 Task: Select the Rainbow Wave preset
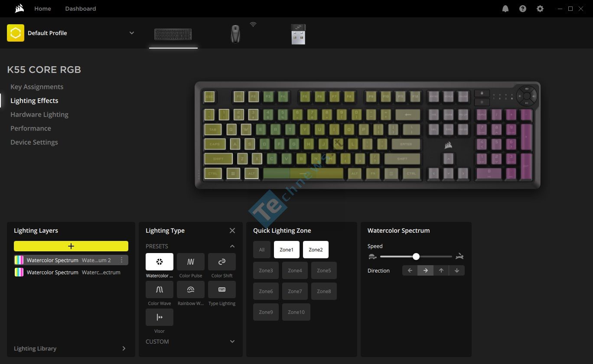(x=191, y=289)
